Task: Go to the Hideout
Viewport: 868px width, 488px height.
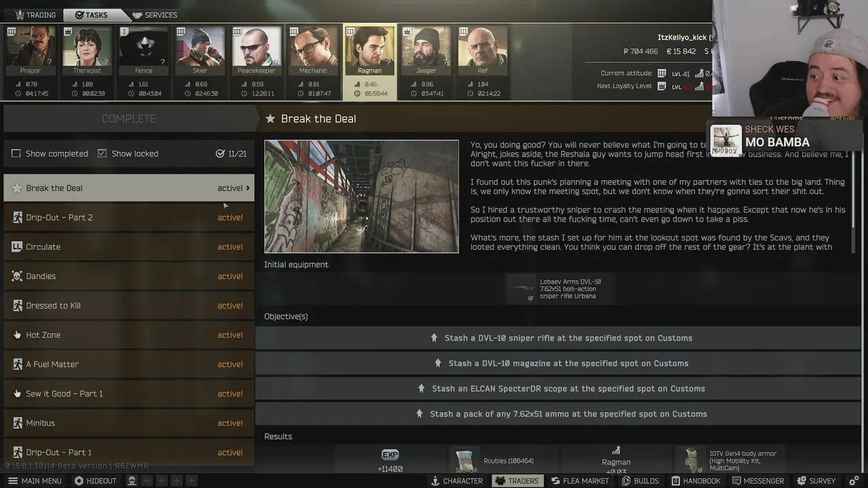Action: [x=96, y=481]
